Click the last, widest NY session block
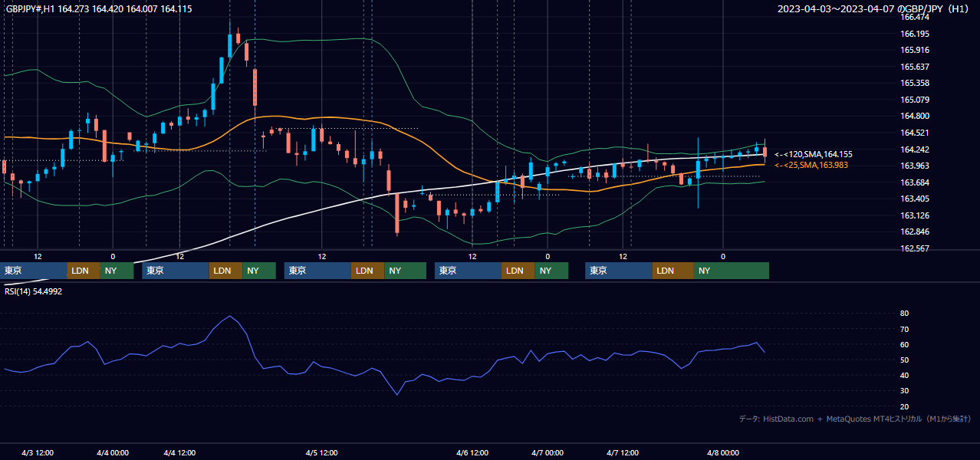The width and height of the screenshot is (980, 460). tap(731, 271)
